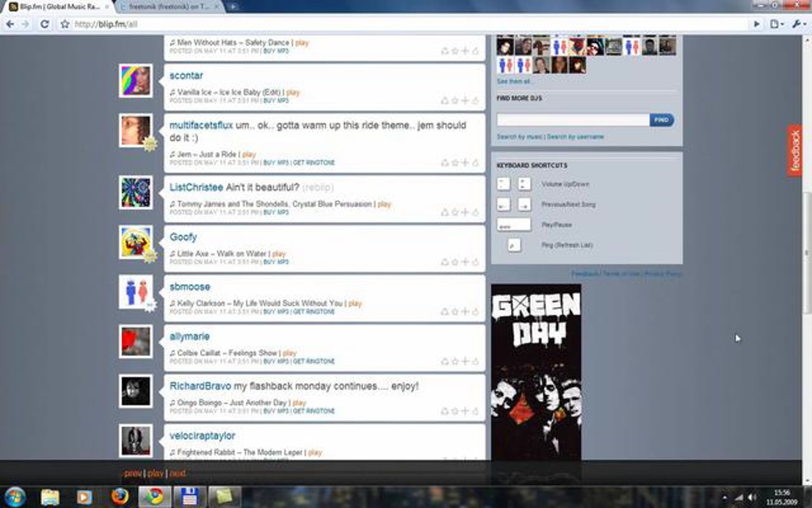The width and height of the screenshot is (812, 508).
Task: Star sbmoose's Kelly Clarkson blip
Action: [455, 312]
